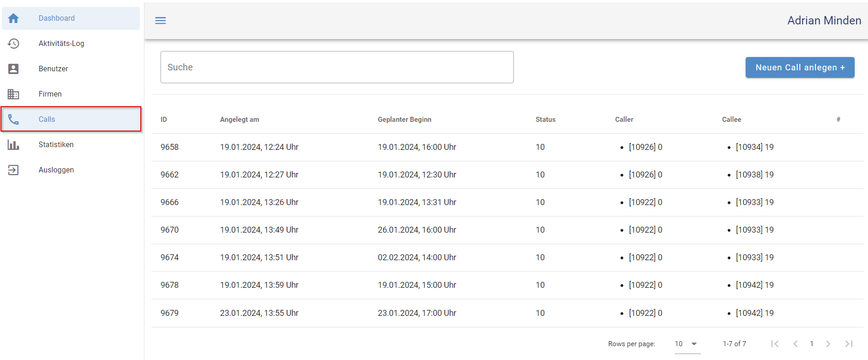
Task: Click the Benutzer person icon
Action: pos(13,69)
